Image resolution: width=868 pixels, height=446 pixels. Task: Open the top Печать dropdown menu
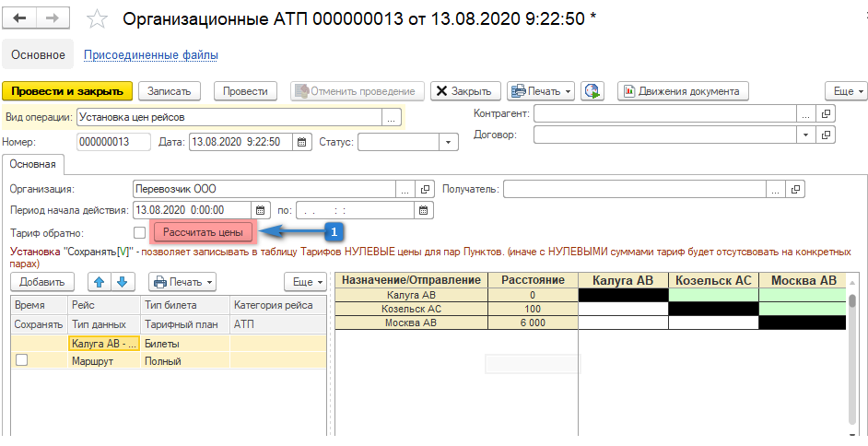(x=541, y=91)
